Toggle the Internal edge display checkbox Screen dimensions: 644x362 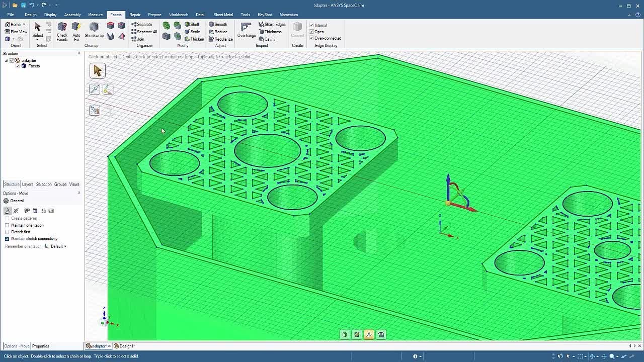tap(311, 25)
